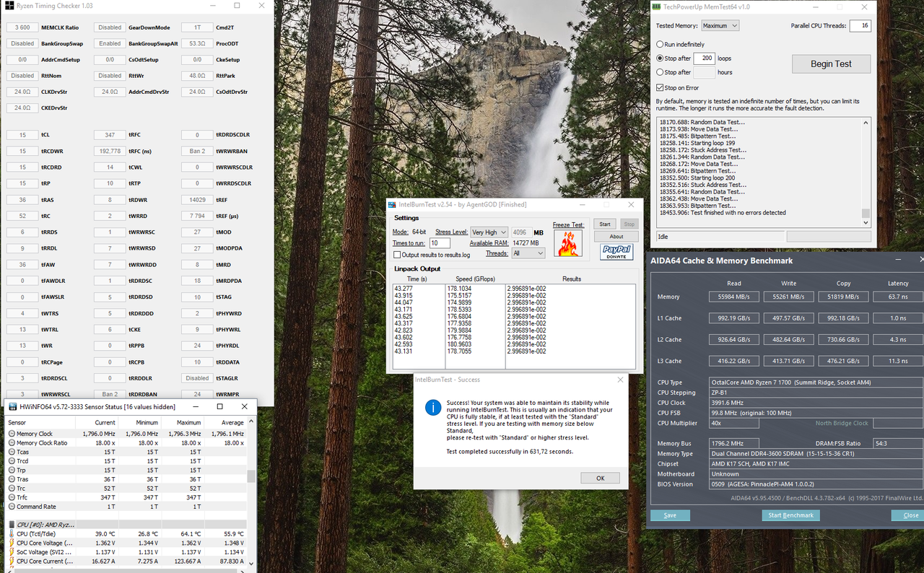Click the Memory Latency value 63.7 ns
Image resolution: width=924 pixels, height=573 pixels.
898,297
